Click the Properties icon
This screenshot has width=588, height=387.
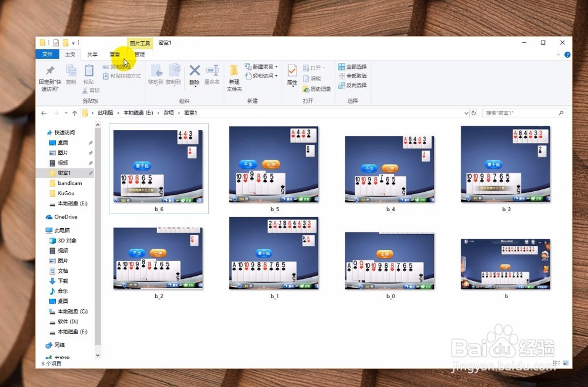[x=292, y=71]
